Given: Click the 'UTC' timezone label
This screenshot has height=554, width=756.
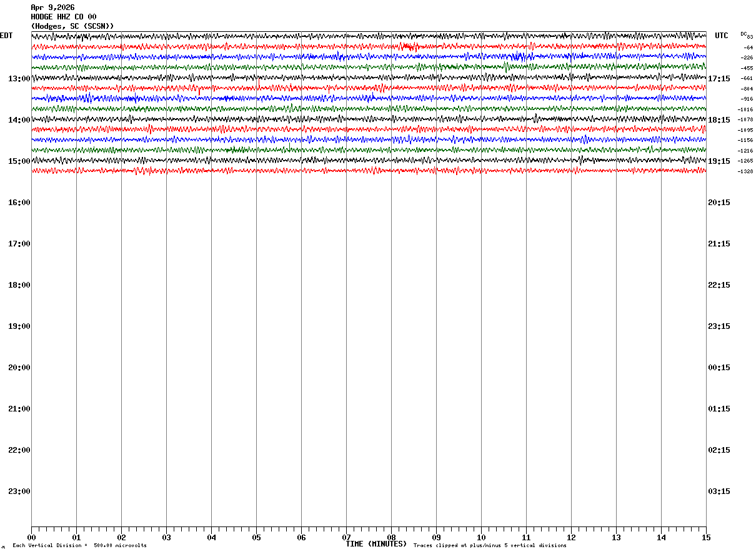Looking at the screenshot, I should [x=722, y=36].
